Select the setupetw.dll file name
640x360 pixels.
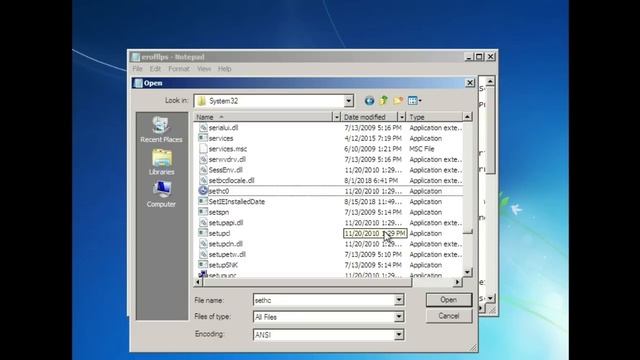(227, 254)
